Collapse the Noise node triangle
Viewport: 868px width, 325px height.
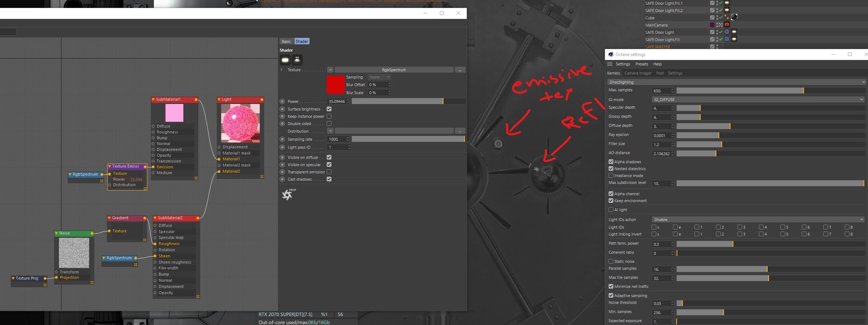click(57, 233)
